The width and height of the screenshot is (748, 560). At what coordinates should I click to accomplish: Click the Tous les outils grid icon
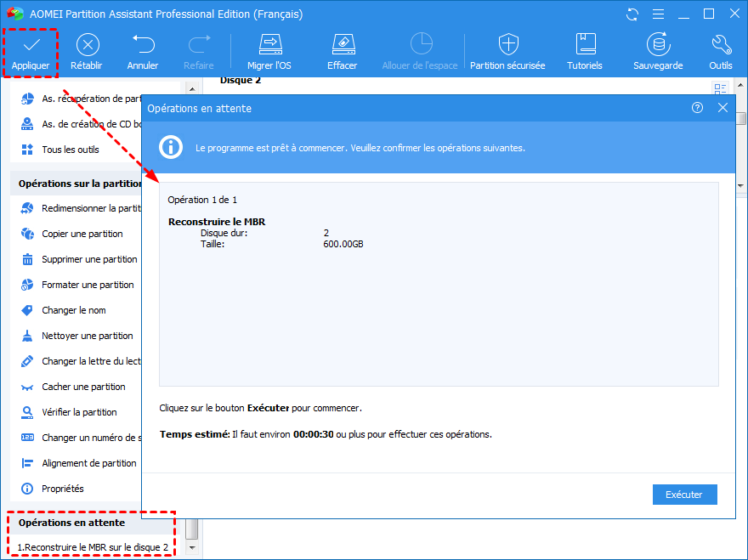(x=27, y=150)
